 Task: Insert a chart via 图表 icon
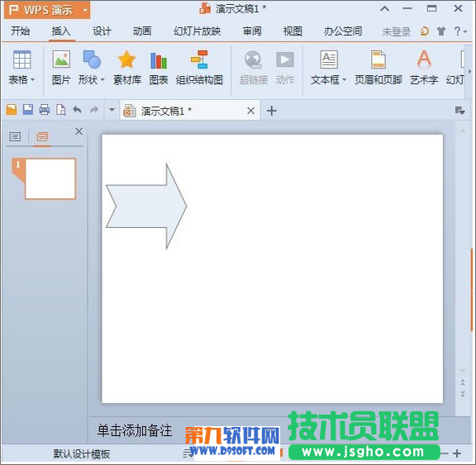159,60
